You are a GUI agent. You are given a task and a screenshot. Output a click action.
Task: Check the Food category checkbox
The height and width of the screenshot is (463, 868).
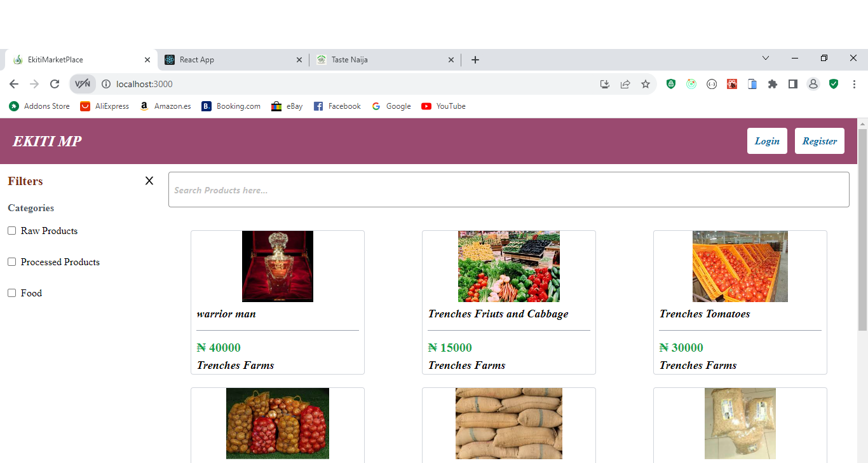point(11,293)
